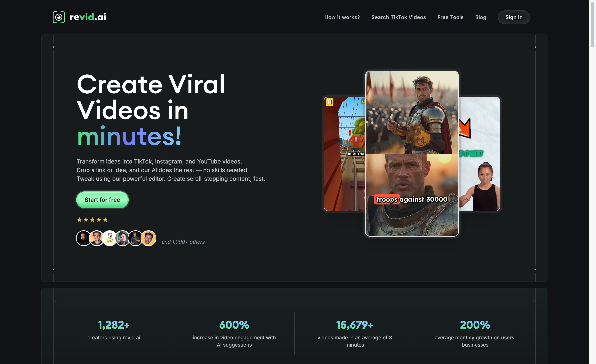
Task: Open the Free Tools section
Action: (450, 17)
